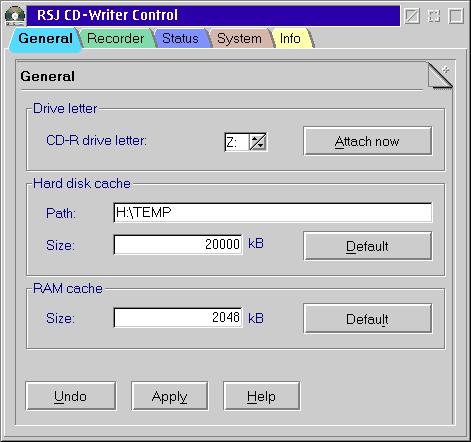Viewport: 471px width, 442px height.
Task: Click the Undo button
Action: point(71,396)
